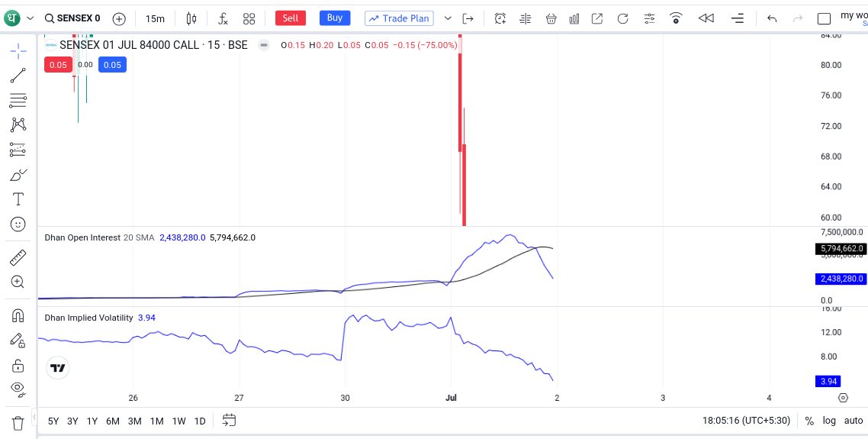Viewport: 868px width, 439px height.
Task: Select the brush drawing tool
Action: (x=18, y=175)
